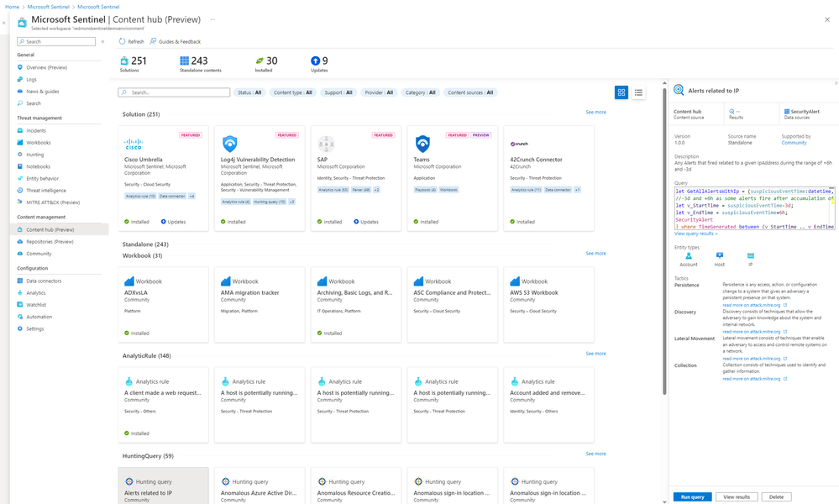
Task: Switch to list view layout icon
Action: point(638,92)
